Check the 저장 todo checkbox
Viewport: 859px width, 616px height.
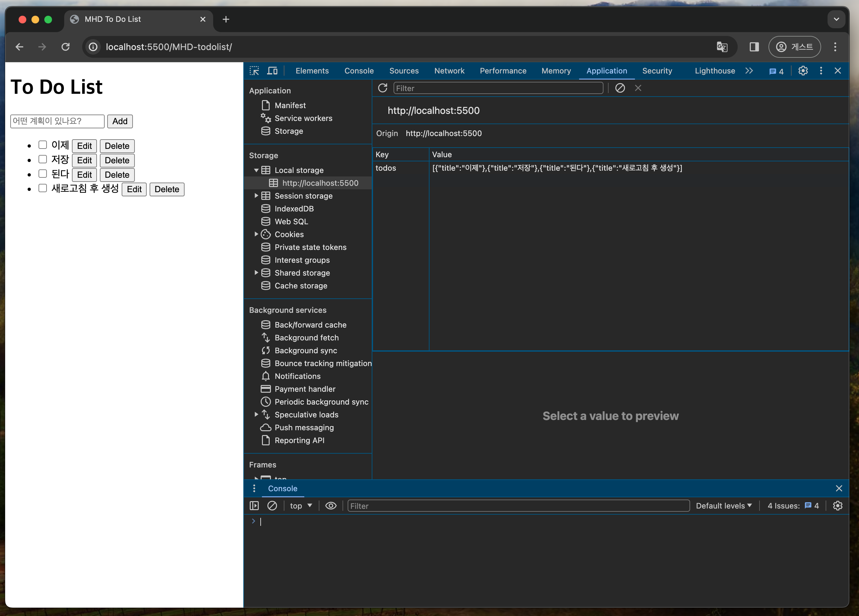pyautogui.click(x=43, y=159)
